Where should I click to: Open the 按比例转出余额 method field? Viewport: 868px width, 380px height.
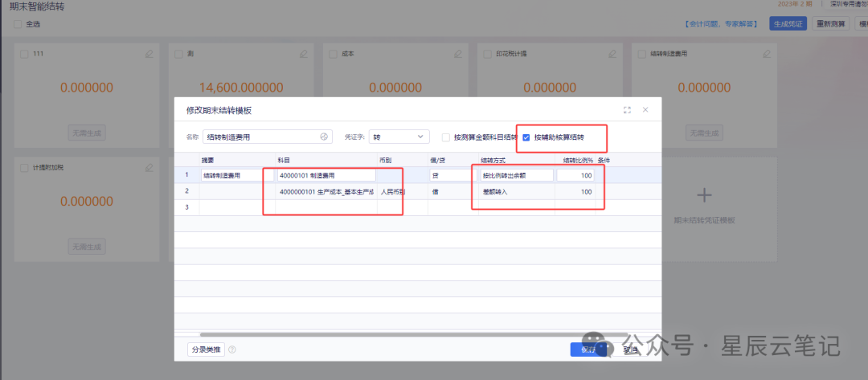pos(517,175)
